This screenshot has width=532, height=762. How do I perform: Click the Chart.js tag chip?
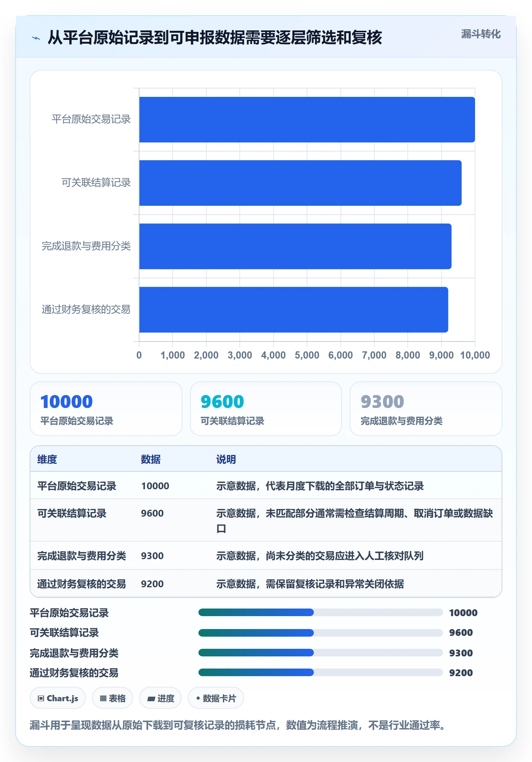(58, 698)
